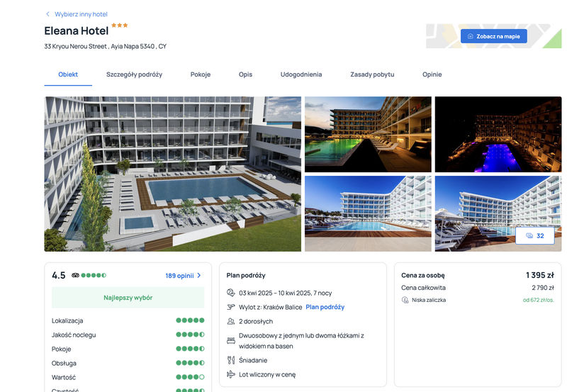567x392 pixels.
Task: Click the Najlepszy wybór badge
Action: pyautogui.click(x=128, y=298)
